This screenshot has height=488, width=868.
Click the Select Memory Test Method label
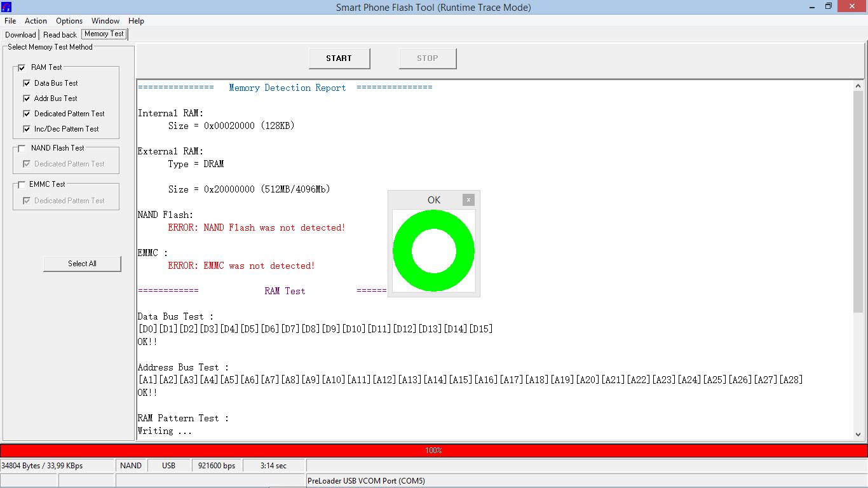coord(50,47)
